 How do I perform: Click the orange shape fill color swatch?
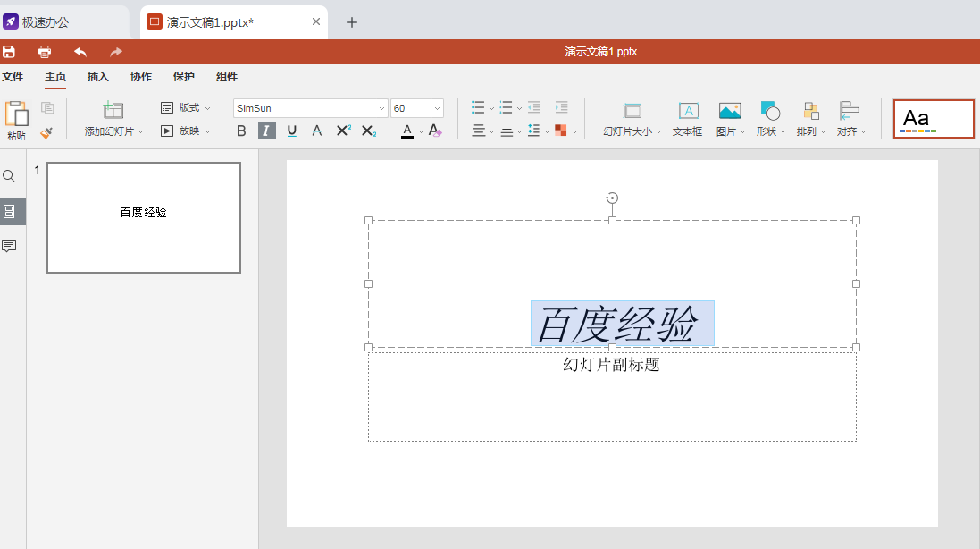(x=561, y=131)
